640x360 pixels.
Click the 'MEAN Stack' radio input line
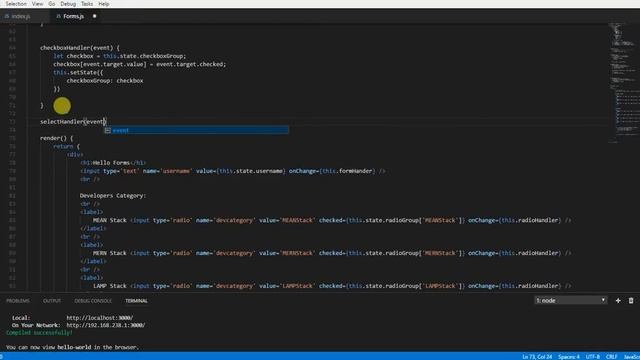pyautogui.click(x=332, y=220)
